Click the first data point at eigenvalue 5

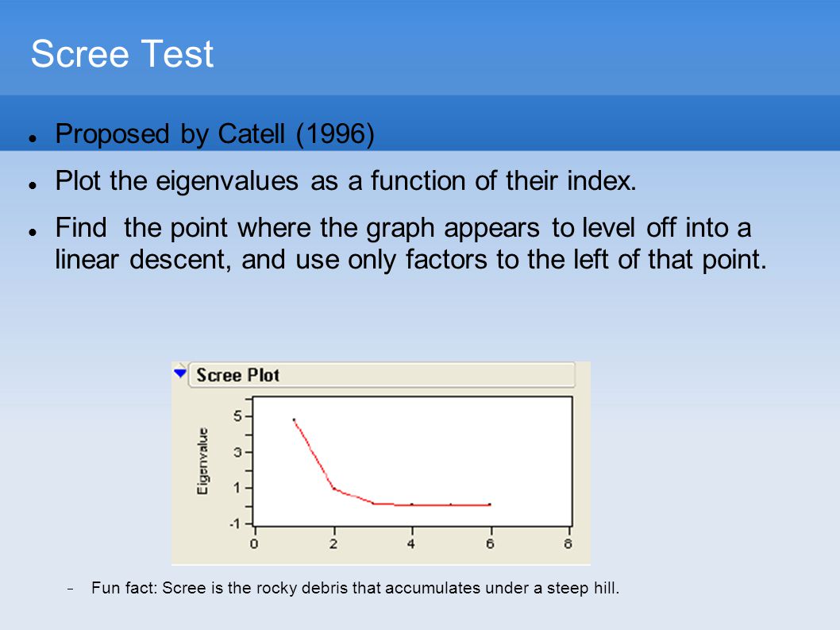point(294,419)
